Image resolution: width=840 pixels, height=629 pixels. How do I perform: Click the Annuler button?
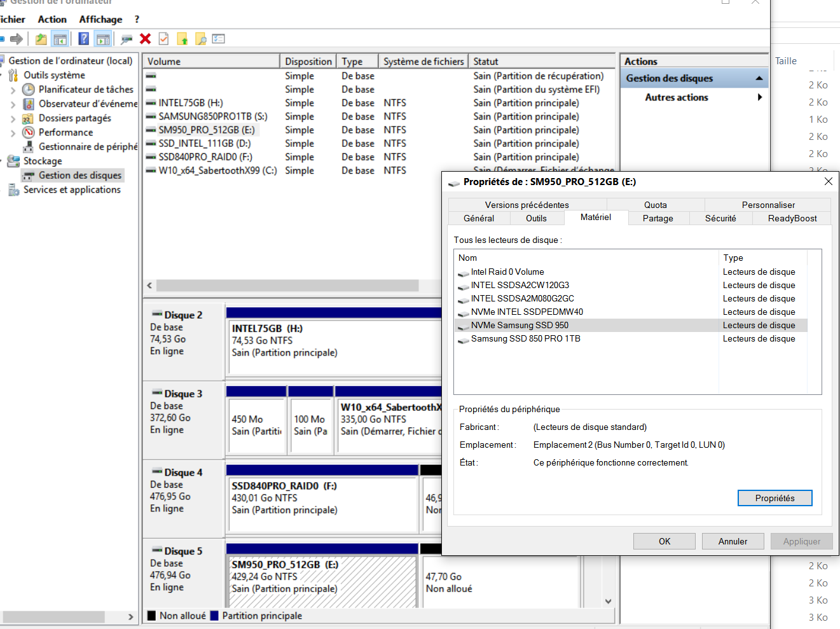point(733,541)
